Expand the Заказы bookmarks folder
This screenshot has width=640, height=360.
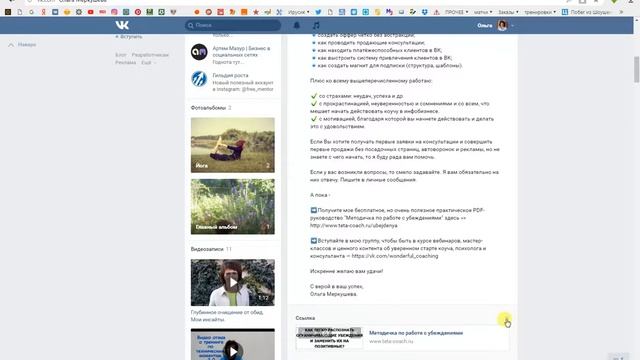point(508,12)
